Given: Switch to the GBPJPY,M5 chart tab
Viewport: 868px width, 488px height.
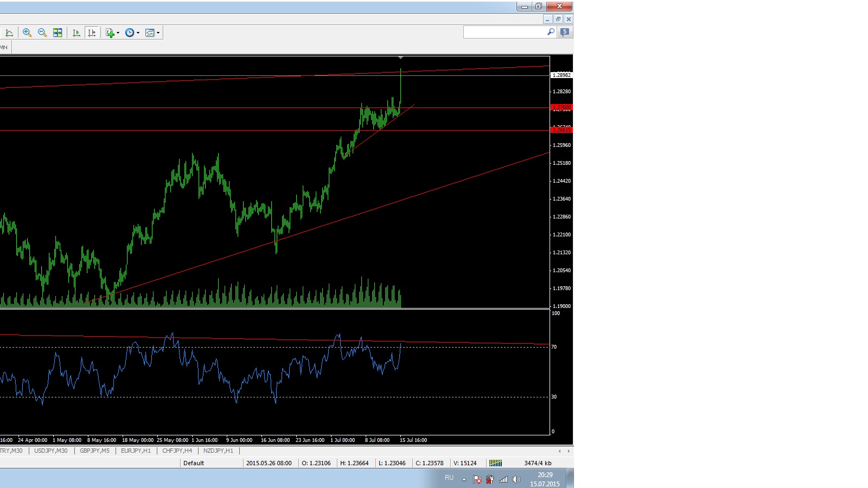Looking at the screenshot, I should coord(94,451).
